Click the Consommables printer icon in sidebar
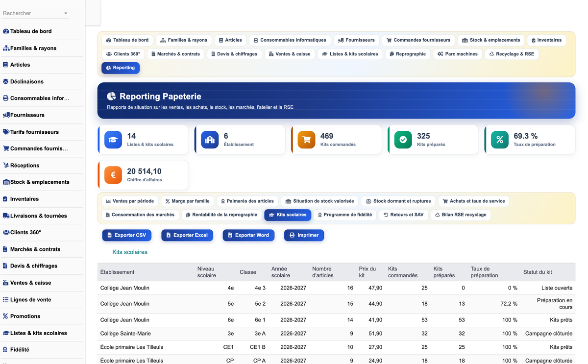This screenshot has width=588, height=364. coord(6,98)
